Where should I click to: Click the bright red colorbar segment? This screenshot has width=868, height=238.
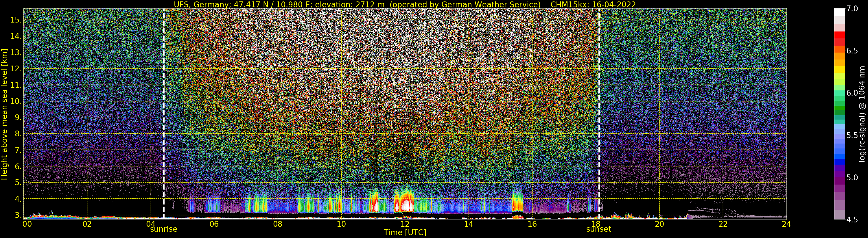tap(839, 35)
